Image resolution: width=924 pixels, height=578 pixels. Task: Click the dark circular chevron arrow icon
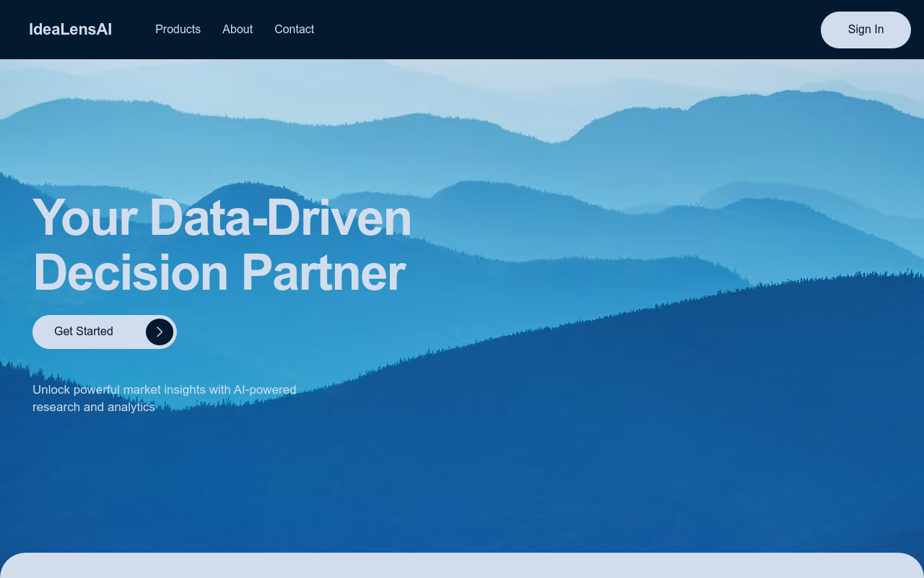point(160,332)
